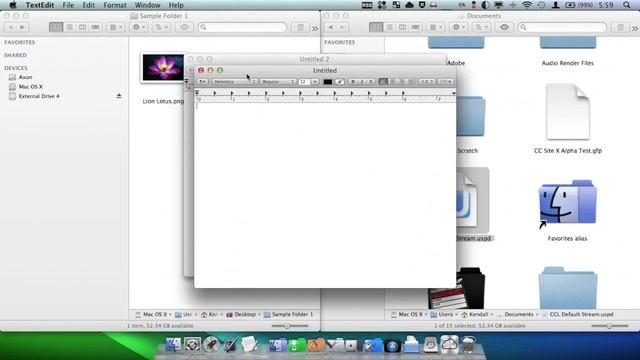Open the Helvetica font family dropdown
The height and width of the screenshot is (360, 640).
pos(234,82)
